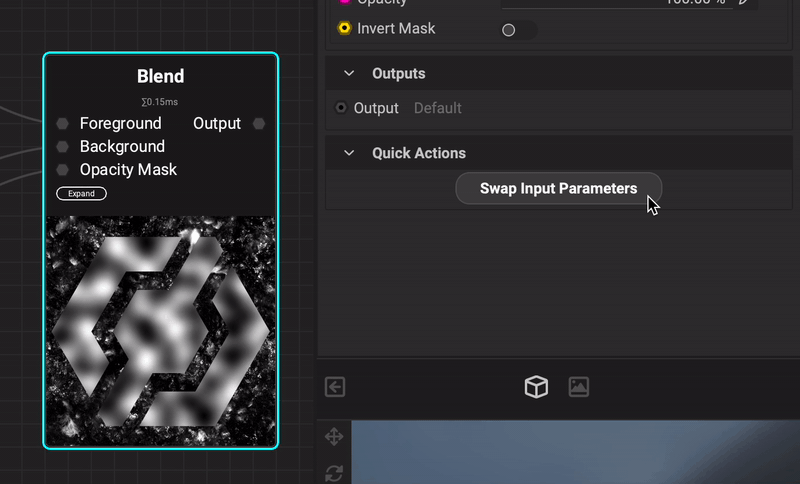800x484 pixels.
Task: Switch to the 3D cube view
Action: tap(536, 387)
